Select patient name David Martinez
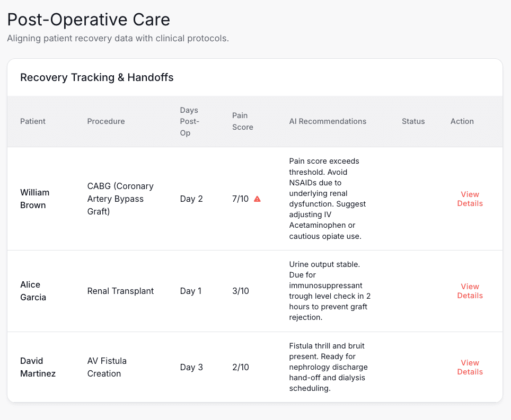Viewport: 511px width, 420px height. (38, 367)
